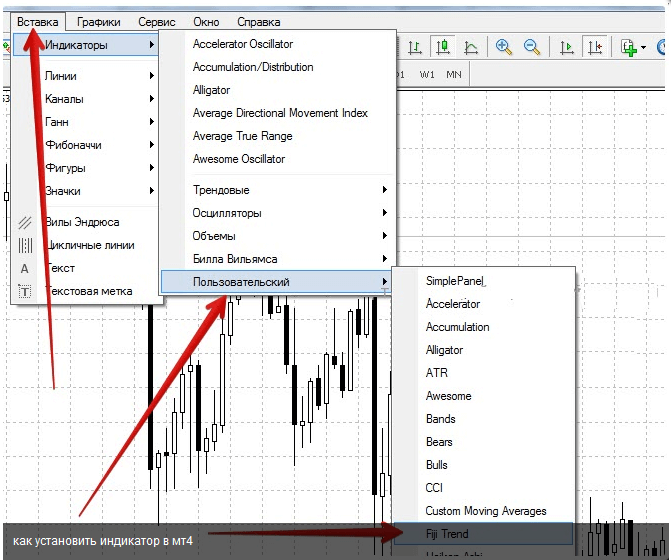This screenshot has height=560, width=671.
Task: Switch to the W1 timeframe
Action: pos(427,75)
